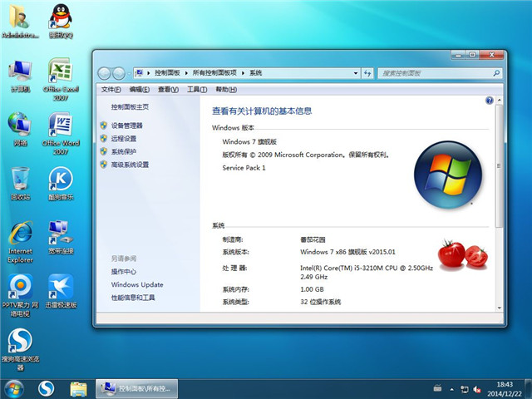Click the network status tray icon
The height and width of the screenshot is (399, 532).
(464, 389)
